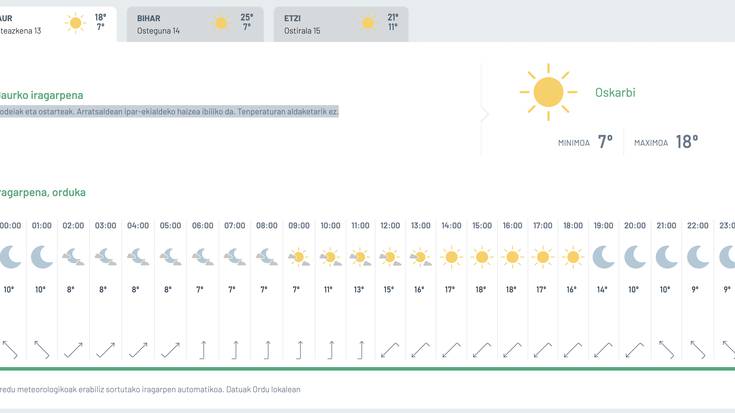Click the wind arrow under 13:00
Screen dimensions: 735x413
point(421,350)
